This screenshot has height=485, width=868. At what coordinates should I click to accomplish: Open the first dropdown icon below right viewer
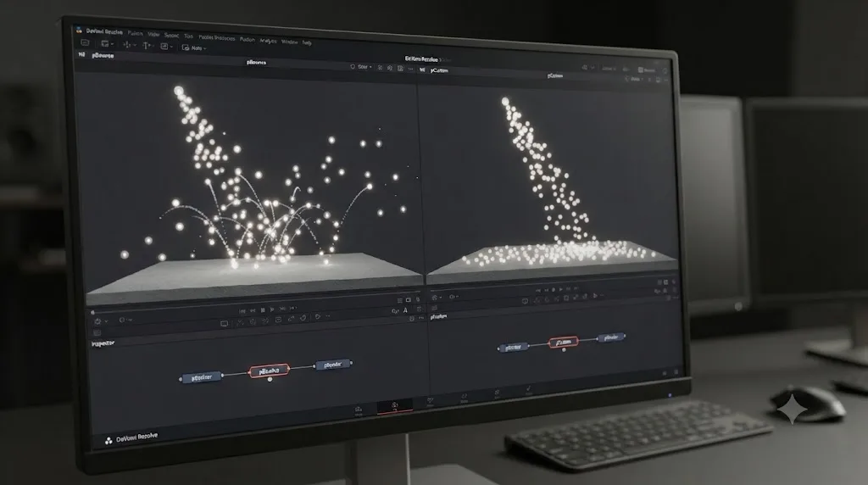tap(436, 298)
